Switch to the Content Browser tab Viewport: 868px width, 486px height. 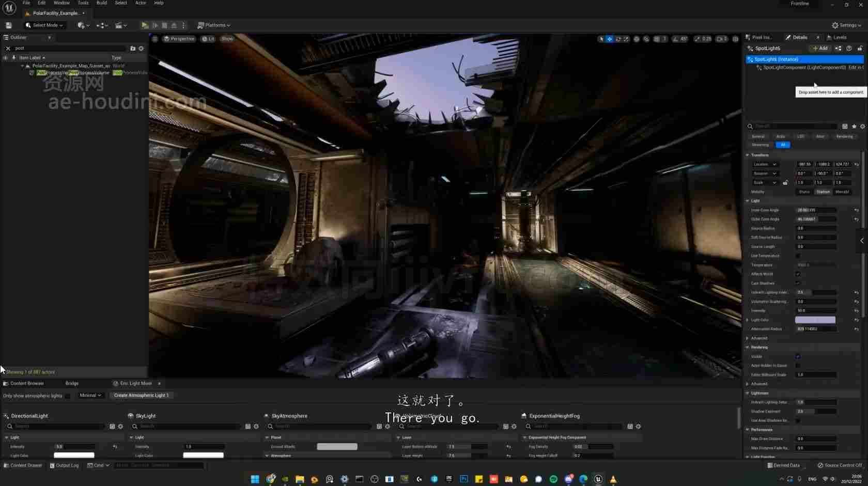pyautogui.click(x=24, y=384)
